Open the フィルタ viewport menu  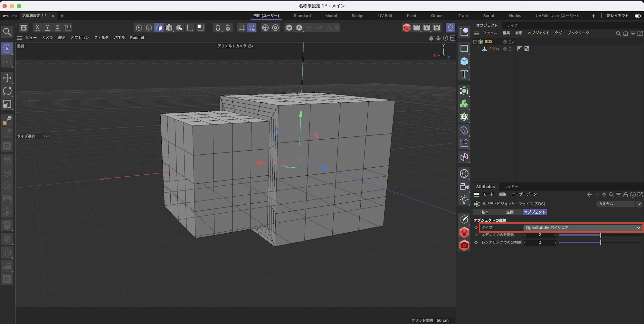[101, 38]
